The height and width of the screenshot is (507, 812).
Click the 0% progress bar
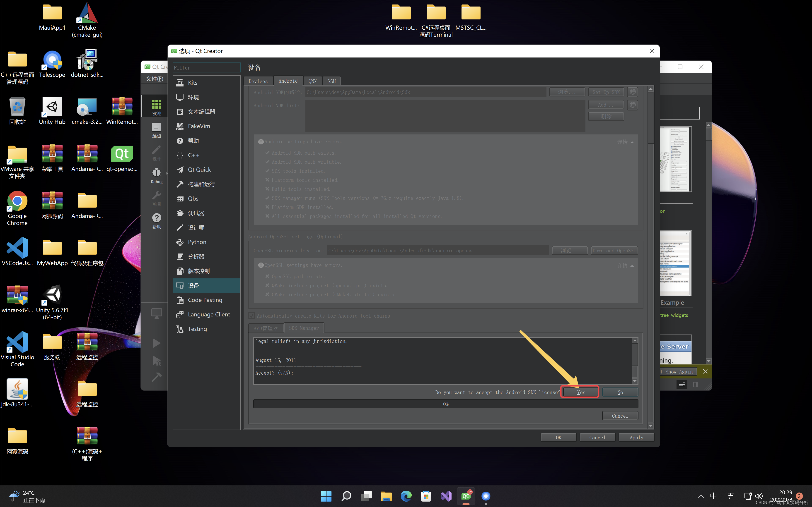pyautogui.click(x=445, y=404)
